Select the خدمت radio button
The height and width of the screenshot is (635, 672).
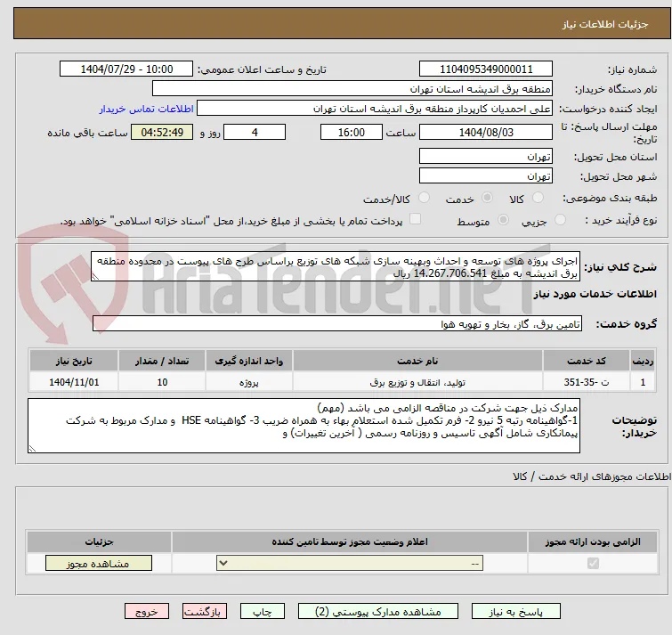(x=487, y=198)
